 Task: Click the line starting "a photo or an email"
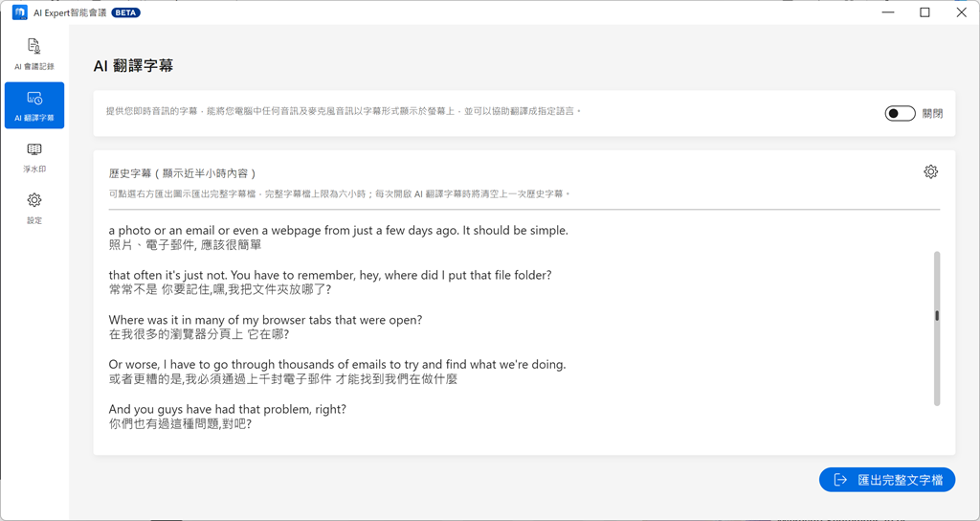pos(338,231)
